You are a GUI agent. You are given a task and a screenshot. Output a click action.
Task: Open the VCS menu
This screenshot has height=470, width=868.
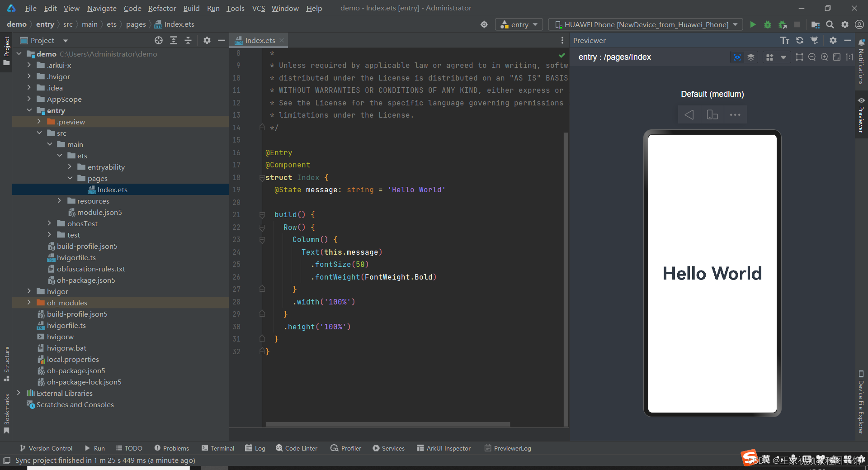point(259,8)
